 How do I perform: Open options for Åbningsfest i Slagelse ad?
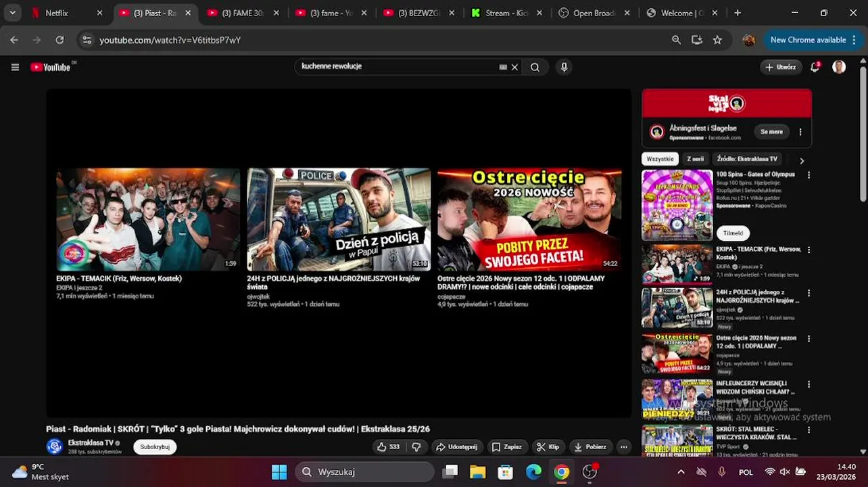(x=800, y=132)
